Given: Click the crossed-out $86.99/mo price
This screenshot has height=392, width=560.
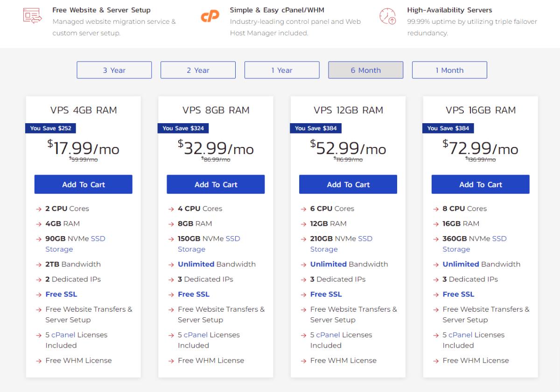Looking at the screenshot, I should 216,160.
